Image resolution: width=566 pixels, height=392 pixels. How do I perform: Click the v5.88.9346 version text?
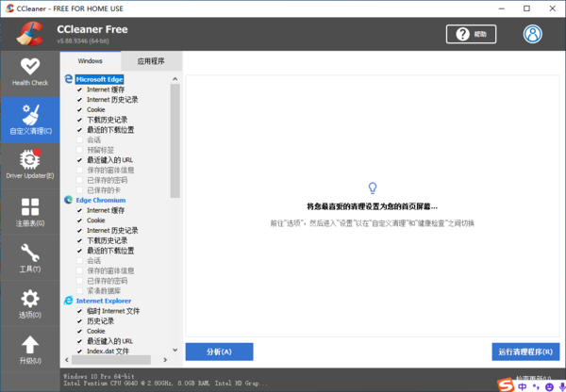point(83,41)
